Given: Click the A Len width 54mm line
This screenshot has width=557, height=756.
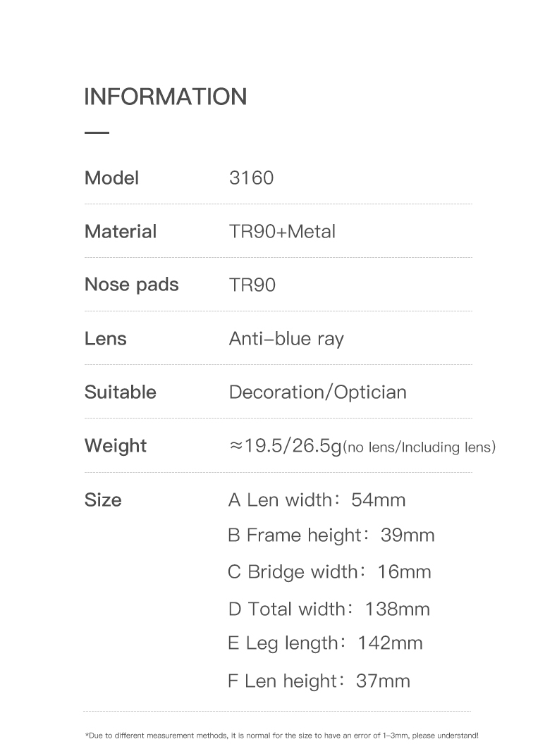Looking at the screenshot, I should [x=317, y=500].
